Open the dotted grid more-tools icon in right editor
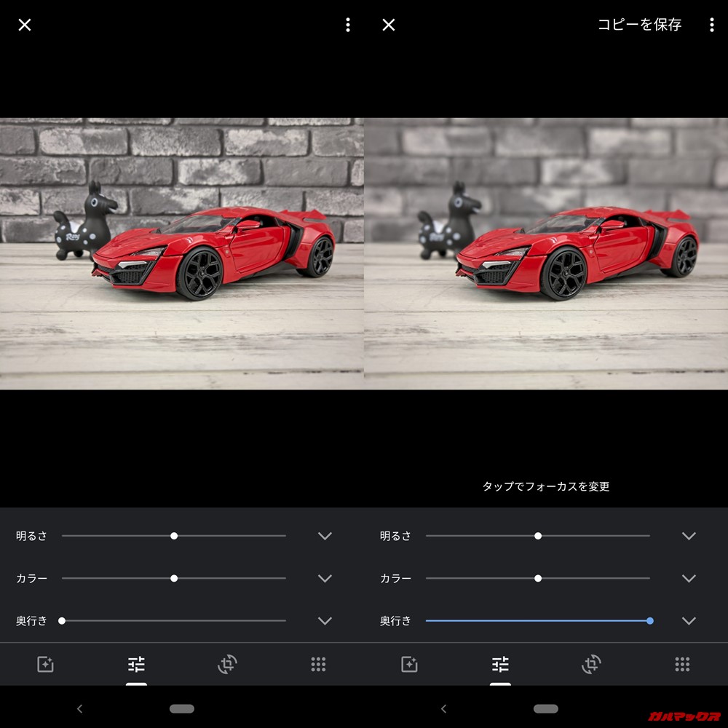Screen dimensions: 728x728 point(682,664)
